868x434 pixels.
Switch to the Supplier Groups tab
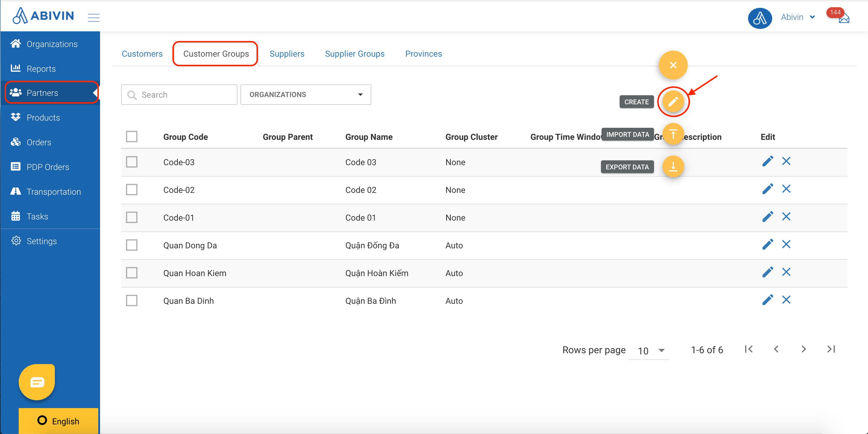click(x=354, y=54)
